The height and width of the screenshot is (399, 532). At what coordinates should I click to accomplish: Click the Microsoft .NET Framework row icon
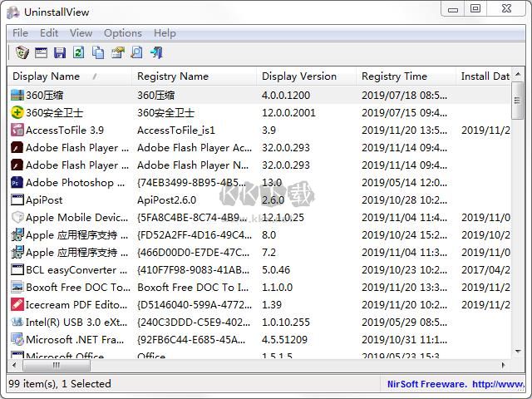(x=17, y=339)
